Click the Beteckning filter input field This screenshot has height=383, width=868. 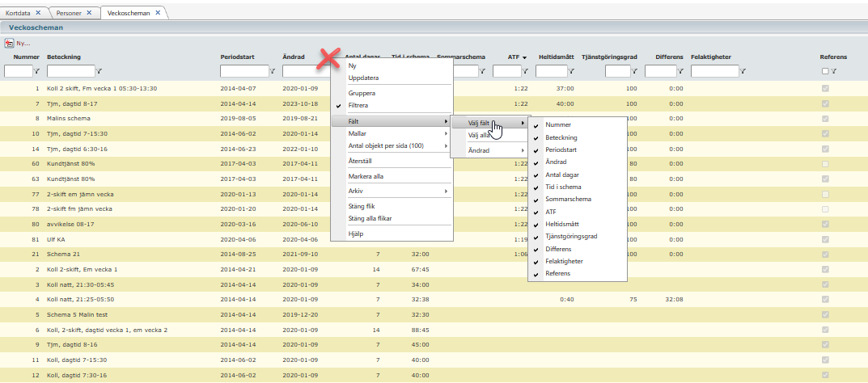71,71
